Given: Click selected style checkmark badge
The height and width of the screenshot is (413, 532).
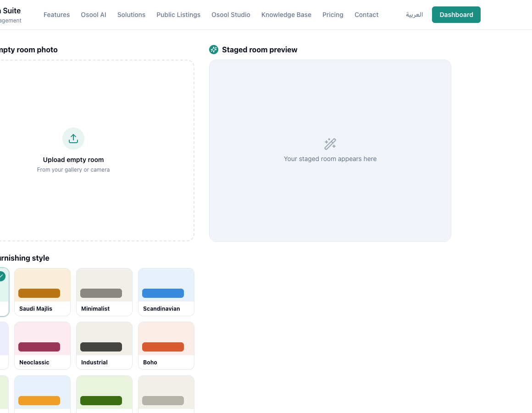Looking at the screenshot, I should (2, 276).
